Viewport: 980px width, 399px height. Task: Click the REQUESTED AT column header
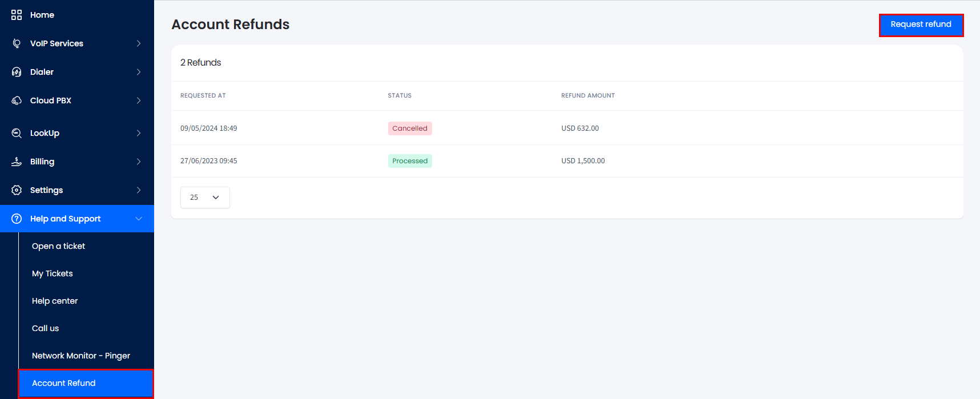click(x=203, y=95)
